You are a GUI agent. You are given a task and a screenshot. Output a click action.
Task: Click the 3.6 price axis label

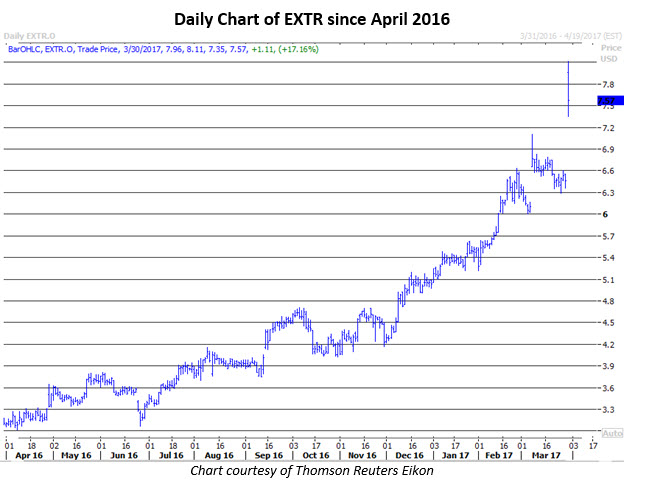pos(608,388)
